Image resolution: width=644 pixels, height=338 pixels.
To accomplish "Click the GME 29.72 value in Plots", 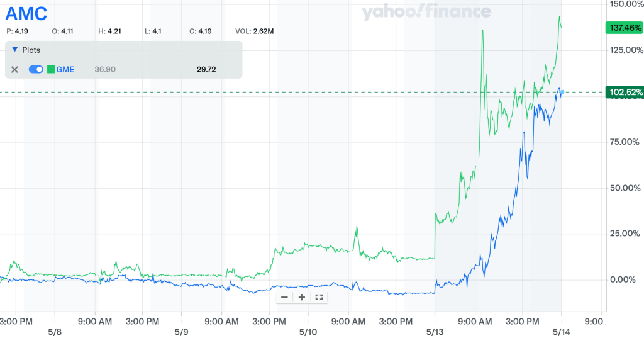I will click(206, 69).
